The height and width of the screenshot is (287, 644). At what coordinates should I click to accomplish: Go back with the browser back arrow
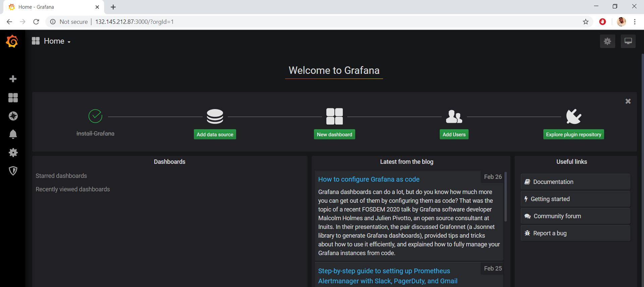click(x=9, y=22)
